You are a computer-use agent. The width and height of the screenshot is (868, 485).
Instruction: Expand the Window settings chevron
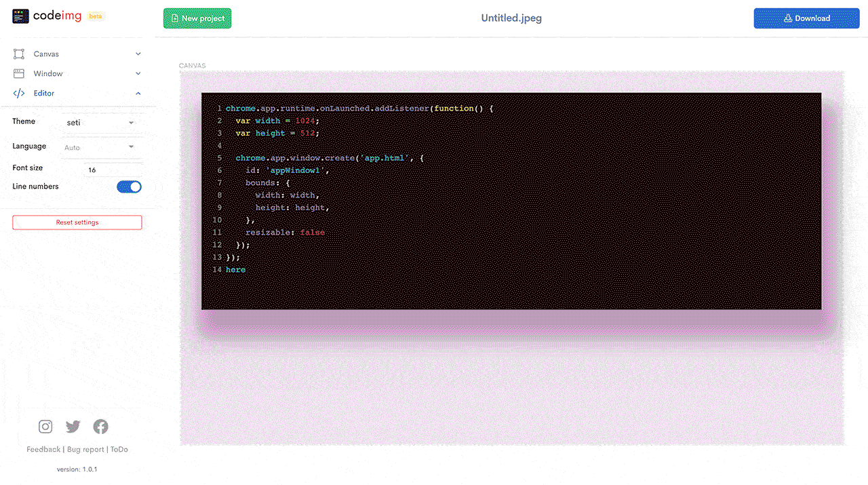click(x=138, y=73)
